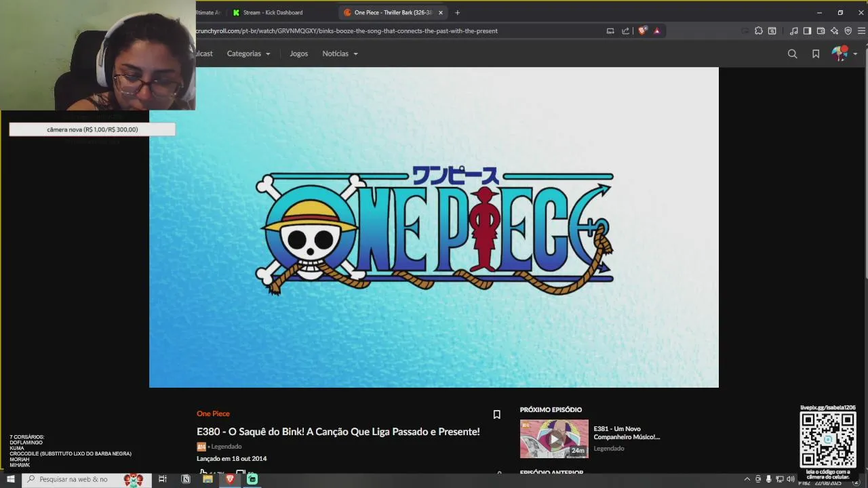The width and height of the screenshot is (868, 488).
Task: Click the Lançado em 18 out 2014 text
Action: point(231,458)
